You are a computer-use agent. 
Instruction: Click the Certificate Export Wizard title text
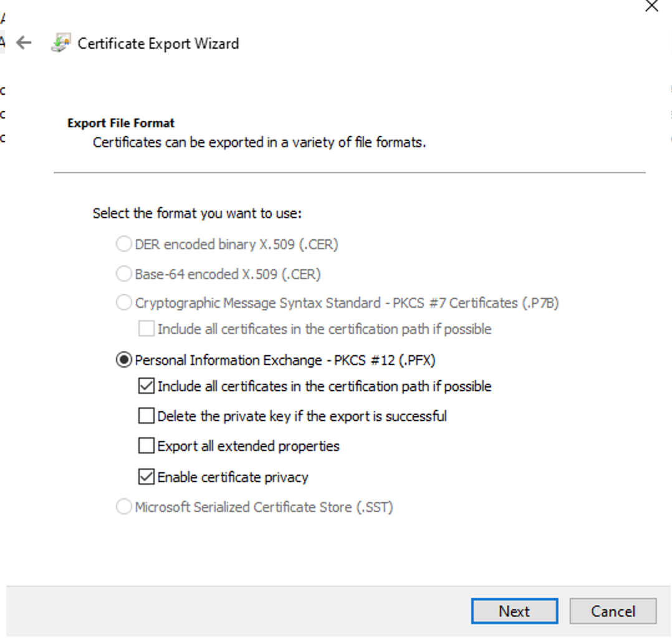158,44
